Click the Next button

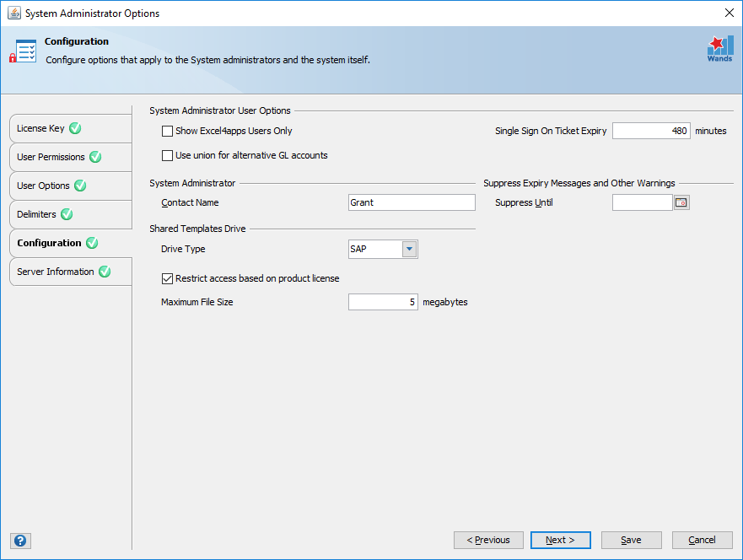(561, 540)
